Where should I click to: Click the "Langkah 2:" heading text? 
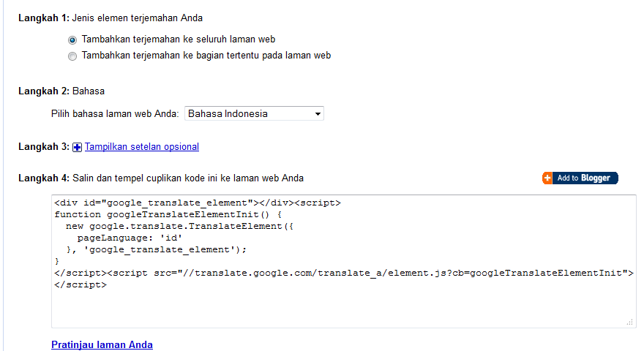[x=44, y=91]
